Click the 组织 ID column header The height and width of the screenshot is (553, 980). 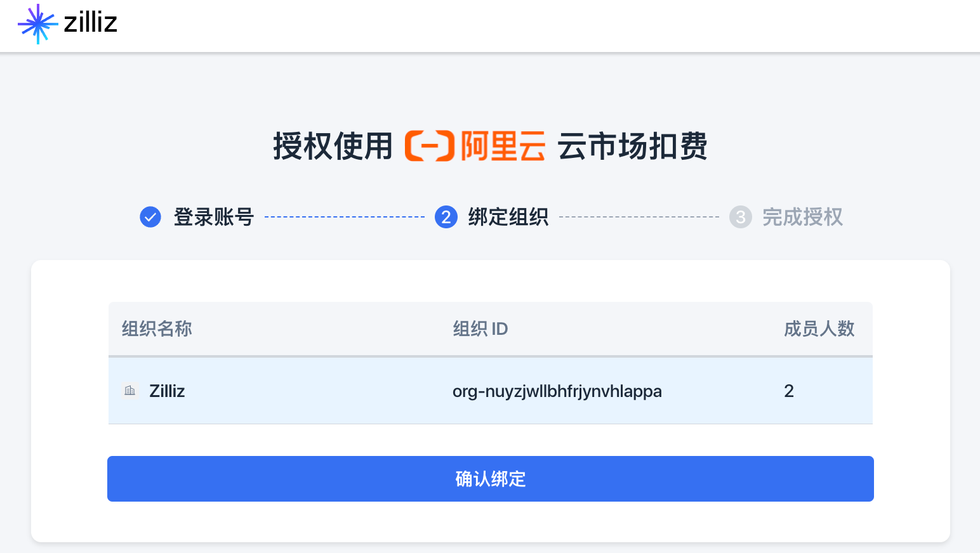(x=480, y=329)
